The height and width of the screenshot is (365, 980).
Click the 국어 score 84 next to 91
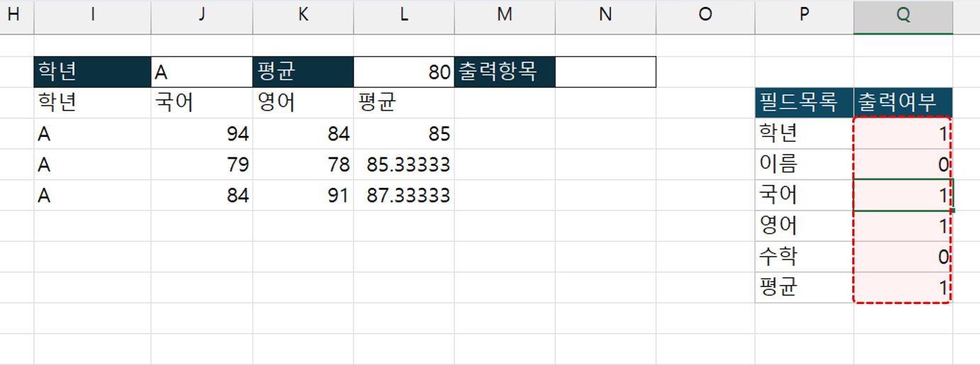202,195
